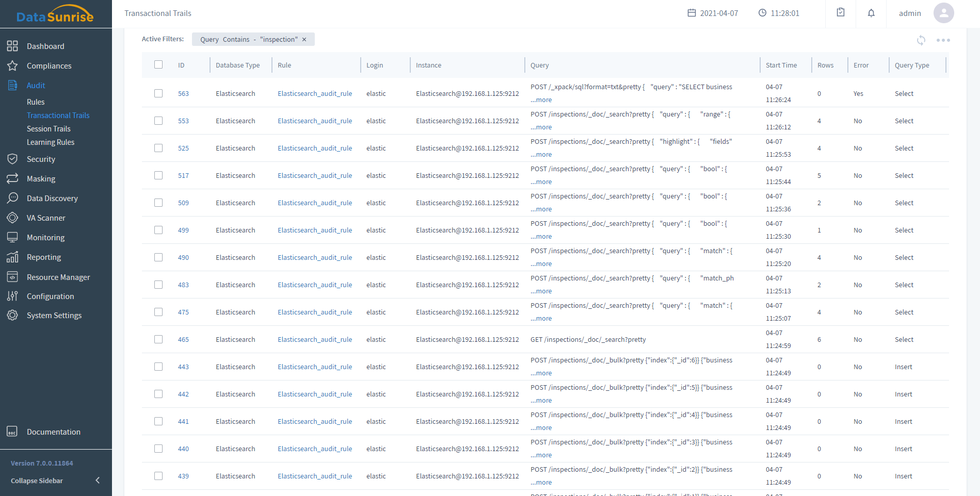Screen dimensions: 980x496
Task: Open the date picker showing 2021-04-07
Action: tap(713, 13)
